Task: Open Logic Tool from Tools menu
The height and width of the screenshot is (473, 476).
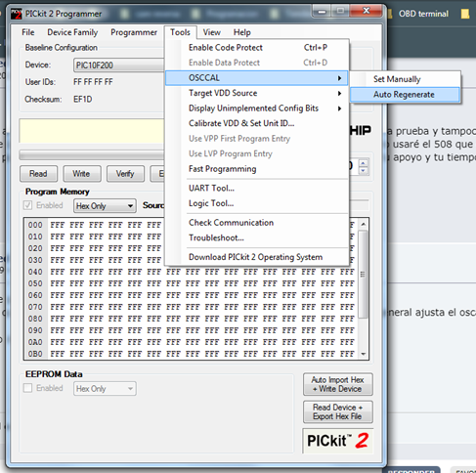Action: (x=257, y=203)
